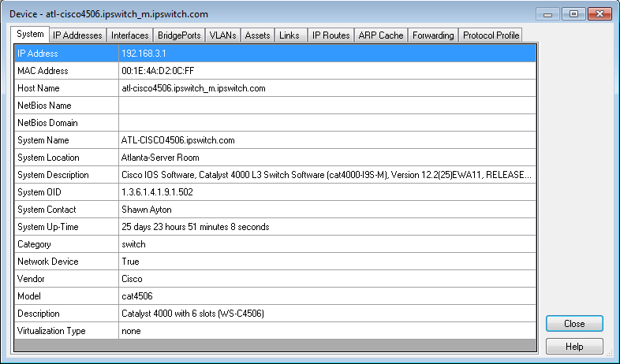Select the System Up-Time row label

[x=66, y=227]
